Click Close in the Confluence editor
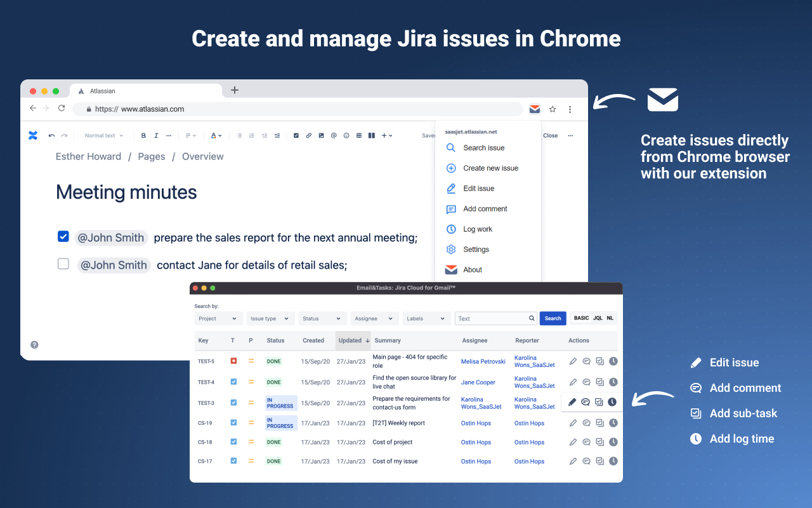812x508 pixels. (x=550, y=135)
